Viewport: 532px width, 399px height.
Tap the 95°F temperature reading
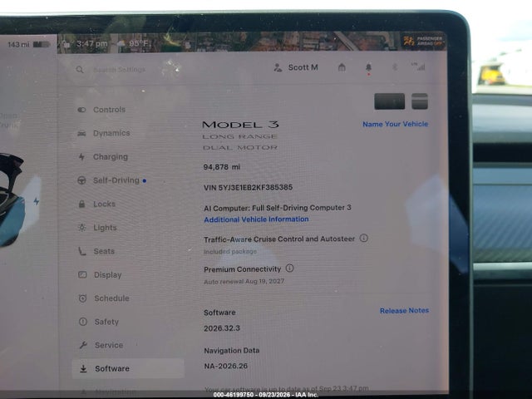(x=139, y=43)
